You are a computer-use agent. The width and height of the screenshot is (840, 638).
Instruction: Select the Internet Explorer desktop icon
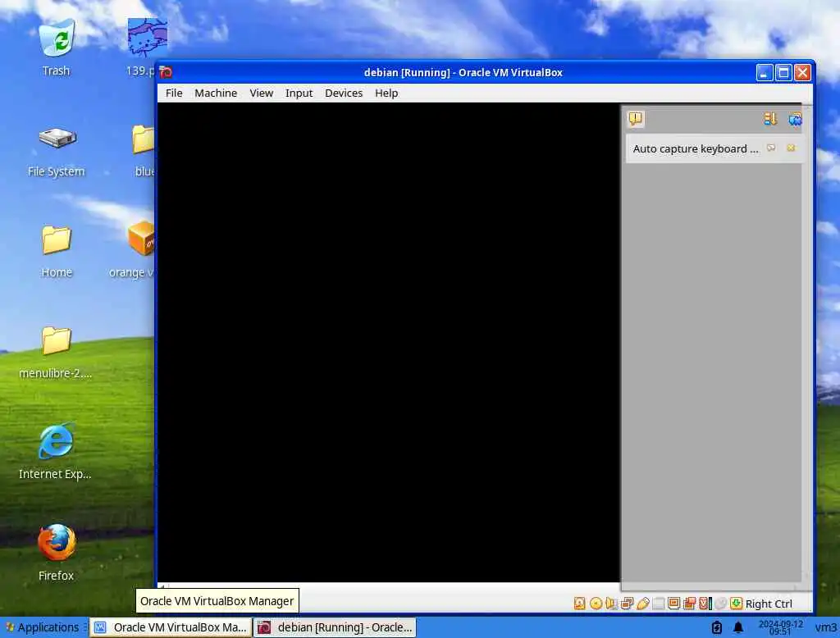click(55, 452)
